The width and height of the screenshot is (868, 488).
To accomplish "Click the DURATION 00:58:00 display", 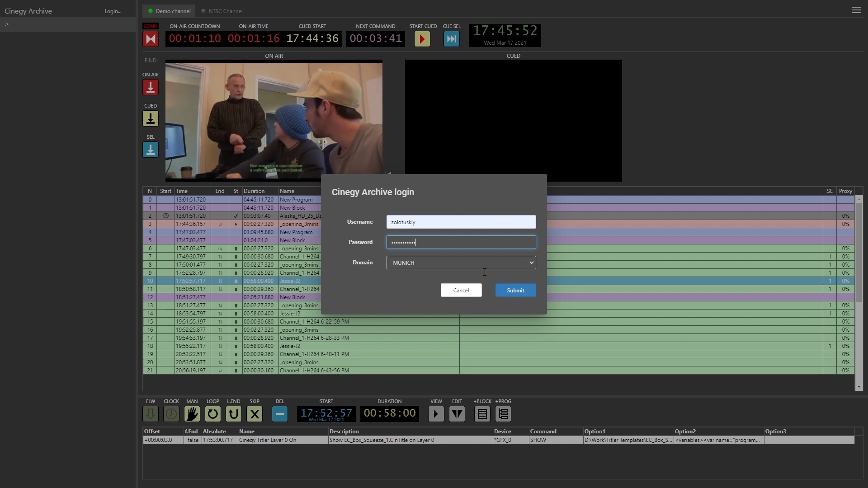I will 390,413.
